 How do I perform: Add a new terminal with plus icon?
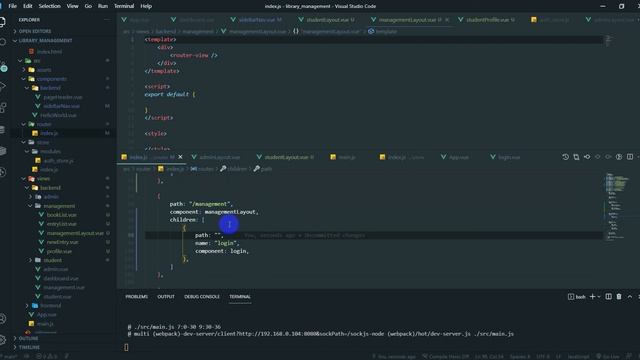coord(592,297)
